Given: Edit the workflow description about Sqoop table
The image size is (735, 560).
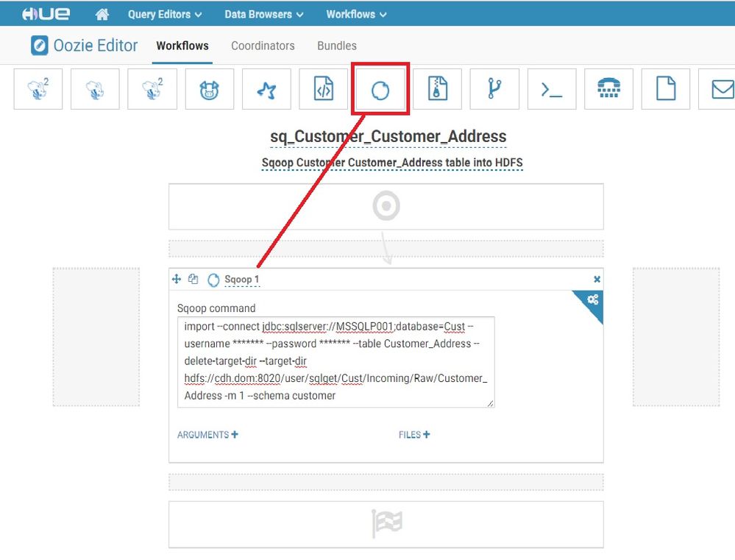Looking at the screenshot, I should [392, 163].
